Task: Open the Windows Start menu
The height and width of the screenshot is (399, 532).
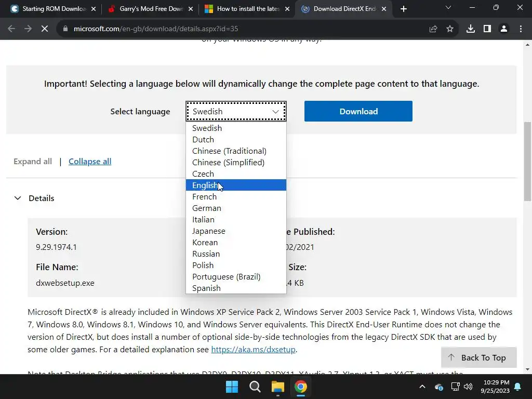Action: point(232,387)
